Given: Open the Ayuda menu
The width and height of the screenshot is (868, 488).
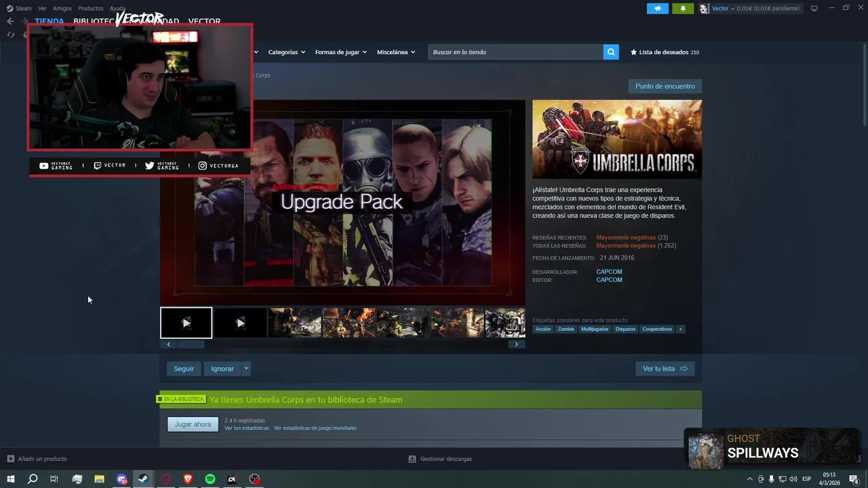Looking at the screenshot, I should pos(118,8).
